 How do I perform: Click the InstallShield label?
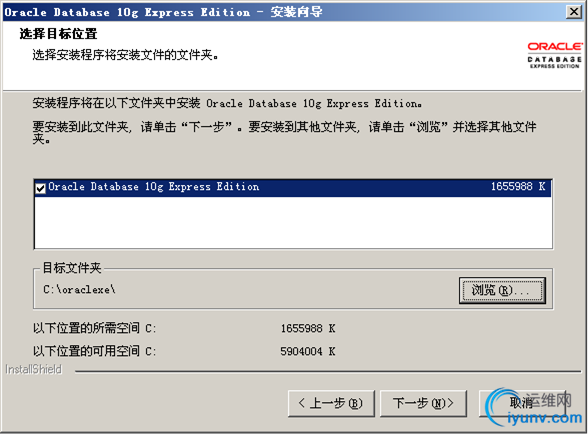(33, 369)
